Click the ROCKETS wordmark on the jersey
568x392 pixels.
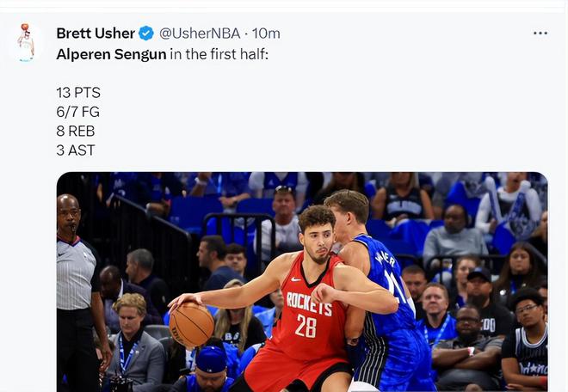(308, 299)
